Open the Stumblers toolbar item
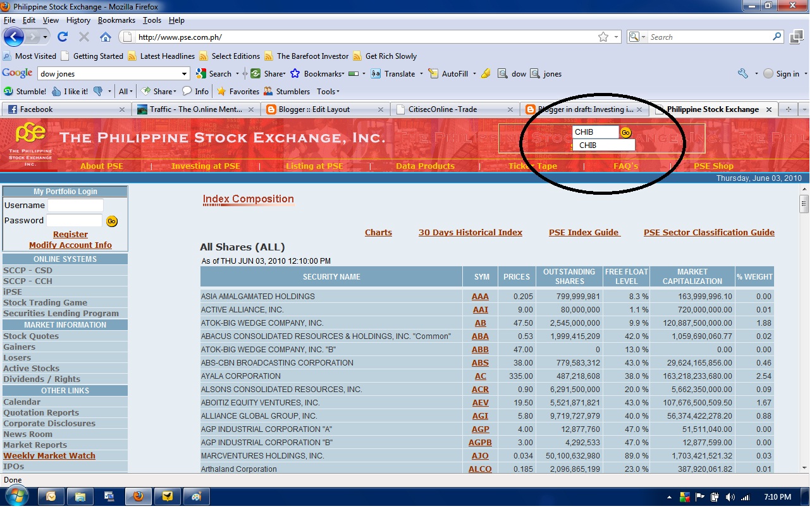This screenshot has height=511, width=812. pos(287,91)
